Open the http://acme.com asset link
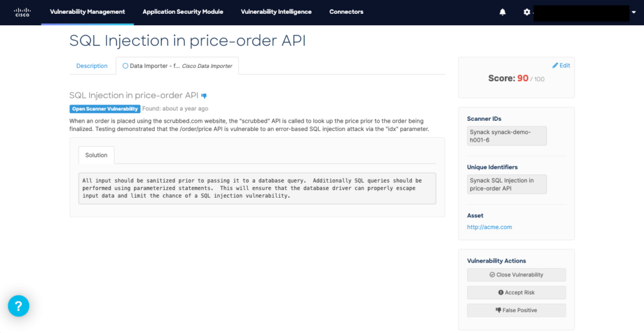The width and height of the screenshot is (644, 333). (x=489, y=227)
